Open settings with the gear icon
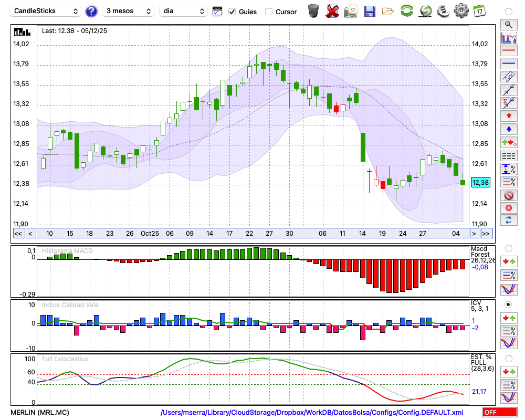This screenshot has height=420, width=525. 461,10
